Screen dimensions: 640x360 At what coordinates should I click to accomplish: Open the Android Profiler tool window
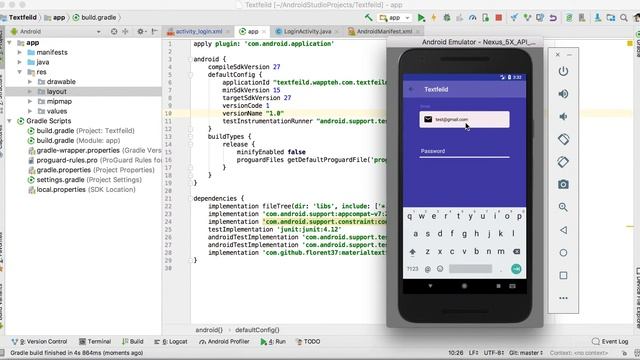coord(224,342)
